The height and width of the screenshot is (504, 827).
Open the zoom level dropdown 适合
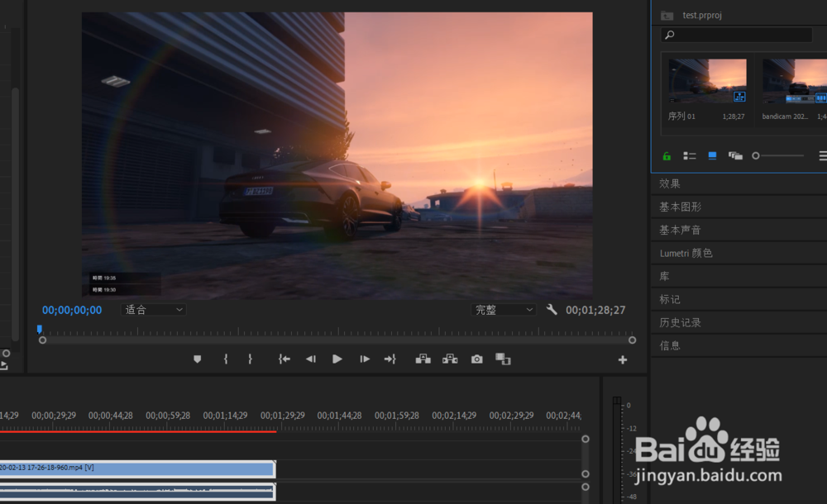click(154, 310)
